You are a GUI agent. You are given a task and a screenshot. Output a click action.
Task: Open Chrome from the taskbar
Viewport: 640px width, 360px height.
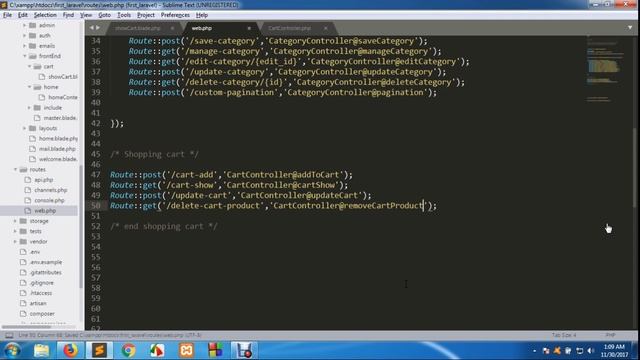128,351
